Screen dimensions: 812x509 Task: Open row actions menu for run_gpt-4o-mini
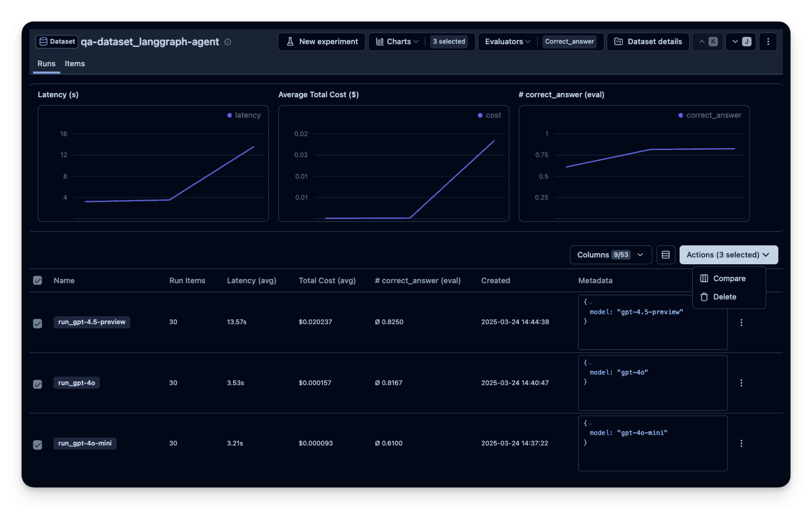click(741, 443)
